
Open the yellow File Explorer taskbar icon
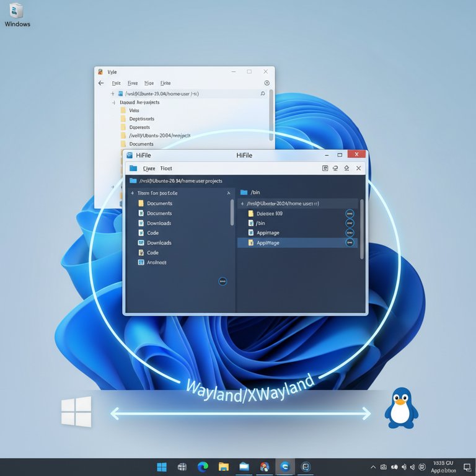[223, 467]
